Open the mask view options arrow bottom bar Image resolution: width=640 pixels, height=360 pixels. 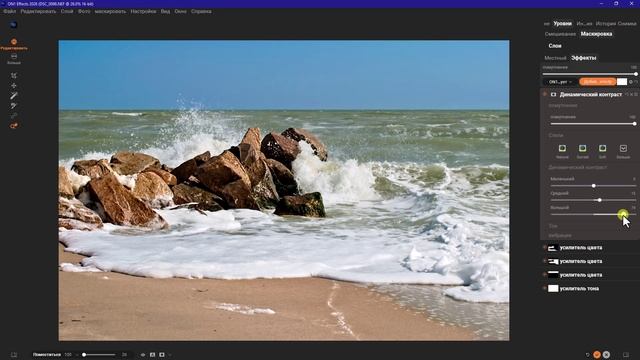click(170, 355)
